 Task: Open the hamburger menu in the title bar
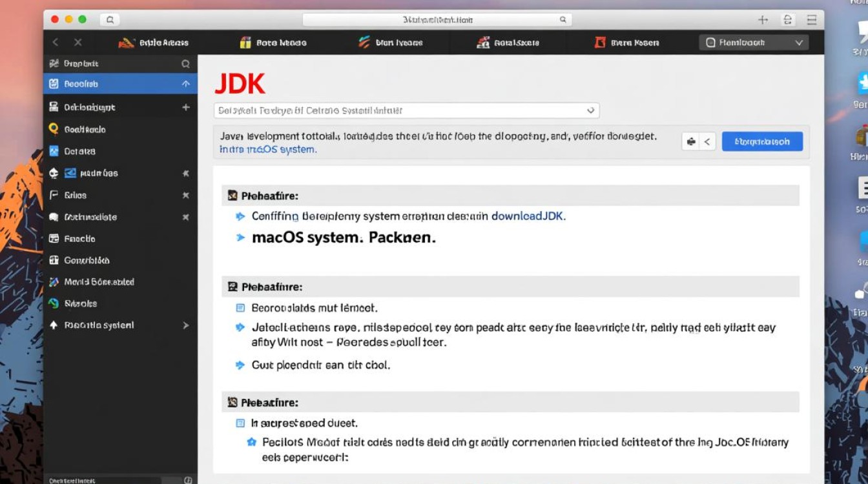click(812, 20)
